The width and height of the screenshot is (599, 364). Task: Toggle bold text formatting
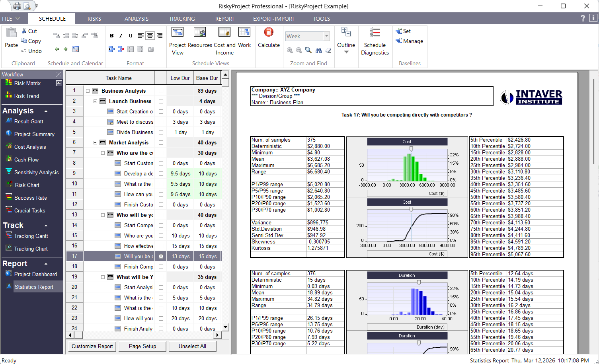coord(111,35)
